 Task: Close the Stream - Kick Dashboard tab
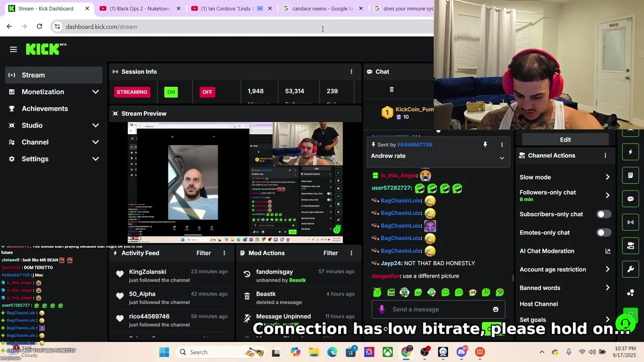87,9
